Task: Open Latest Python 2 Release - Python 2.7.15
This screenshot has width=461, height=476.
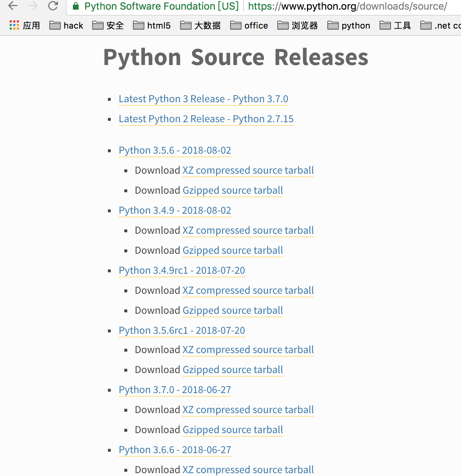Action: (206, 119)
